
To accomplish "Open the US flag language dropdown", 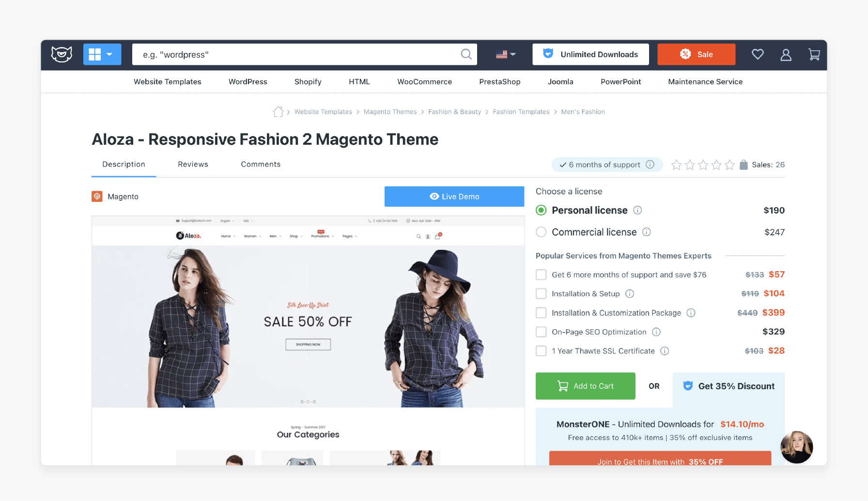I will point(506,54).
